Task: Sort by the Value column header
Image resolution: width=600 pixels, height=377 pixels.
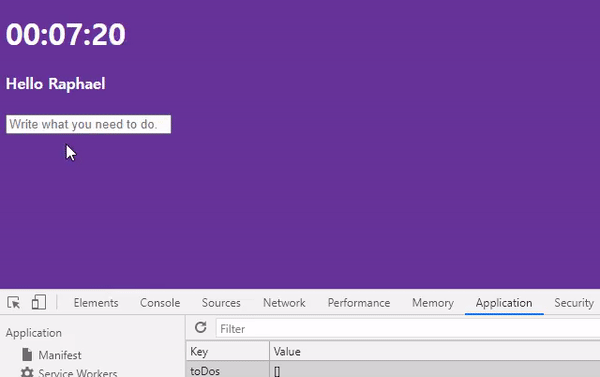Action: (x=435, y=351)
